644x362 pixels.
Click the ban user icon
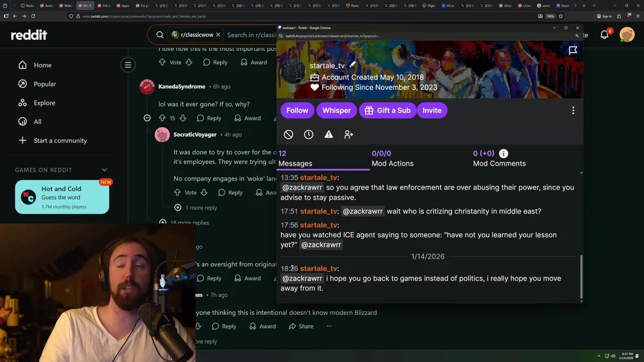(288, 134)
